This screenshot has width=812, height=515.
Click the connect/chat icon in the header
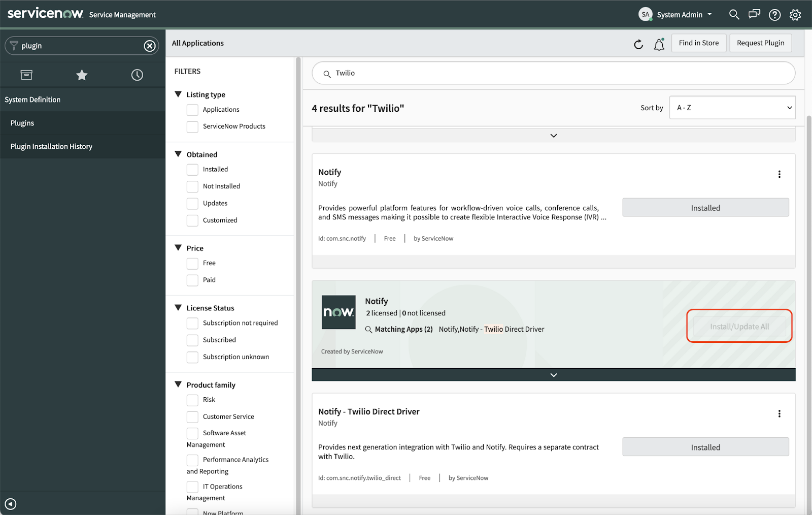754,14
